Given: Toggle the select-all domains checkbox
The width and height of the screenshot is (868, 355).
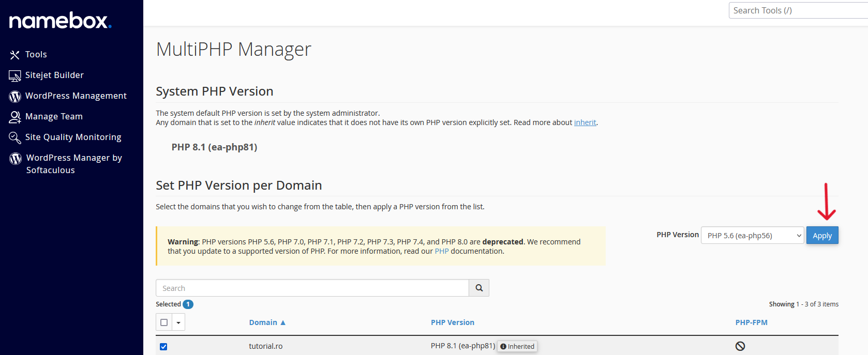Looking at the screenshot, I should [x=164, y=322].
